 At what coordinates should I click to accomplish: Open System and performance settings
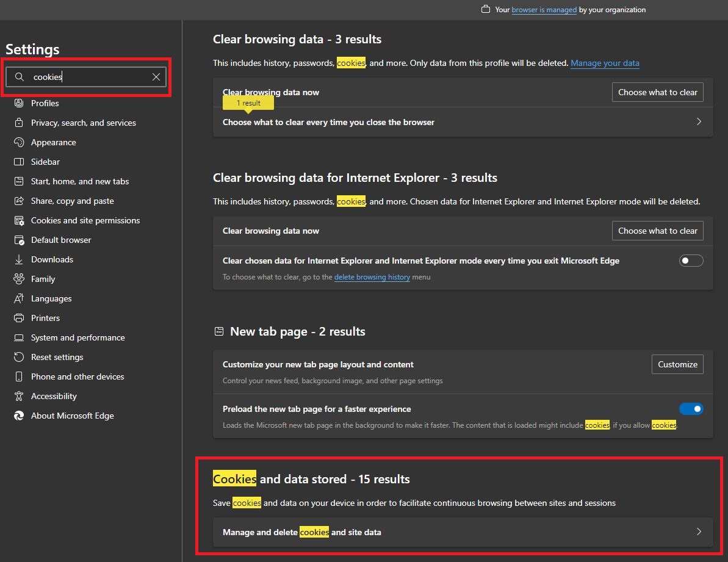tap(77, 337)
